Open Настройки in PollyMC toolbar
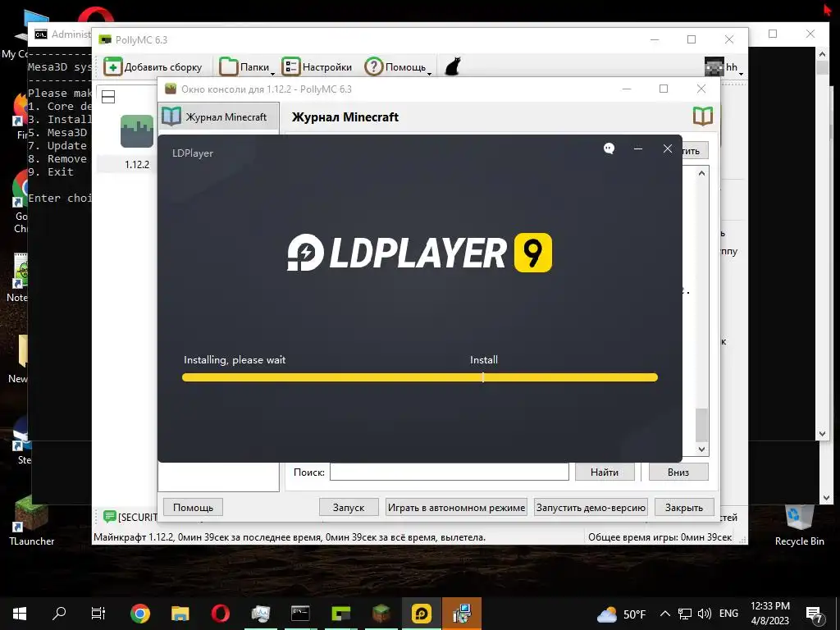This screenshot has width=840, height=630. point(317,67)
